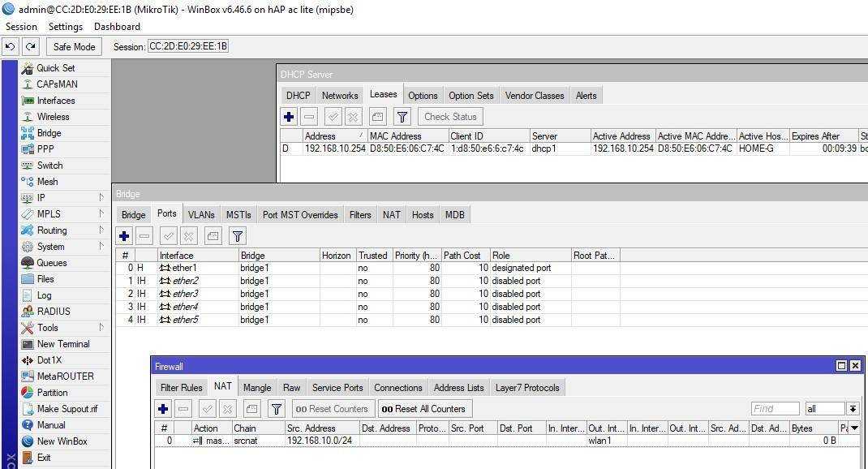Switch to Filter Rules tab in Firewall

[x=181, y=388]
